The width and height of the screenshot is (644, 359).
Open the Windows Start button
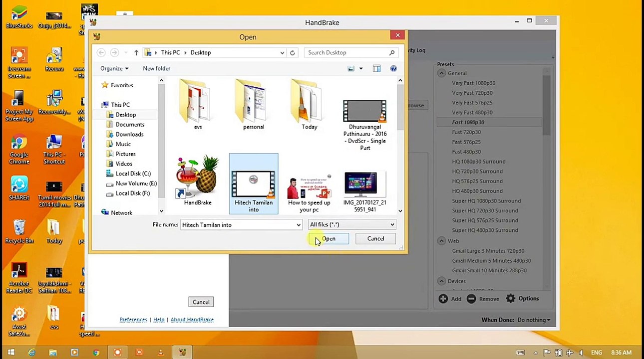[x=11, y=353]
